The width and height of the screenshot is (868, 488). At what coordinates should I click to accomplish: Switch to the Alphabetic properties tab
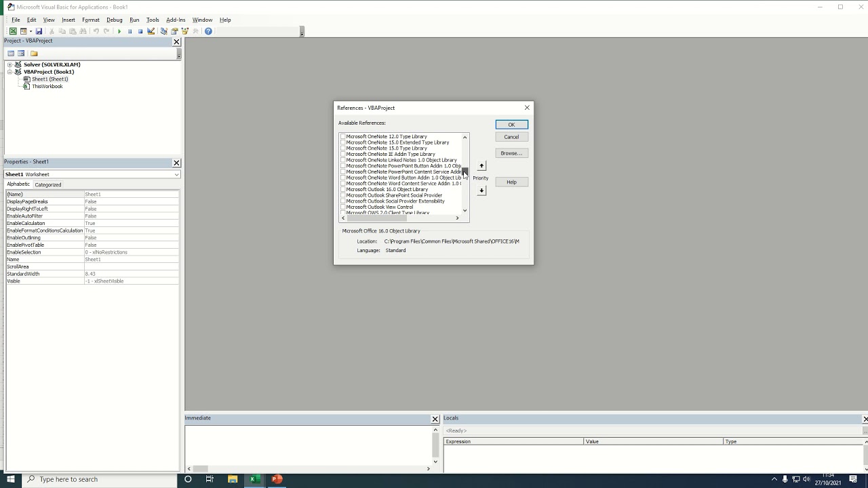(18, 184)
